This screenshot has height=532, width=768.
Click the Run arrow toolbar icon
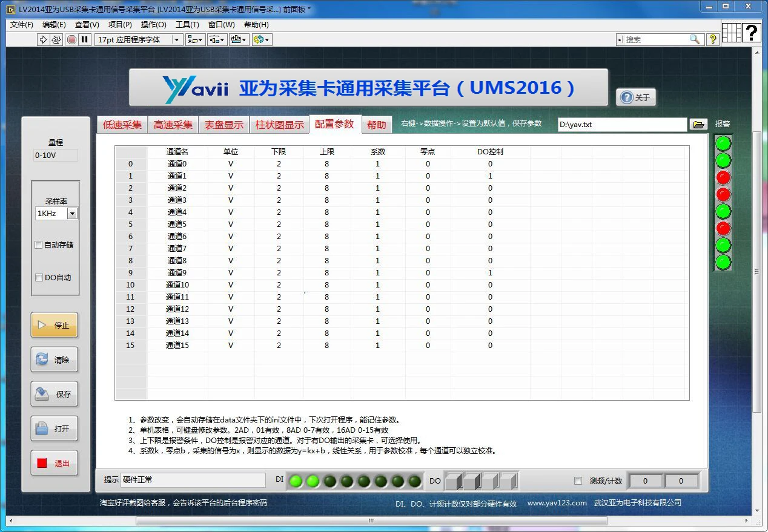tap(43, 39)
